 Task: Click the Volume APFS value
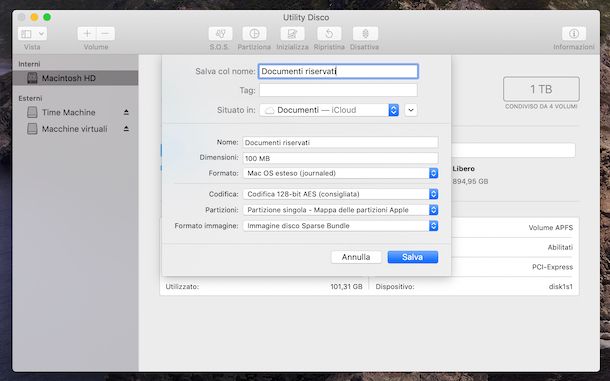[x=550, y=228]
